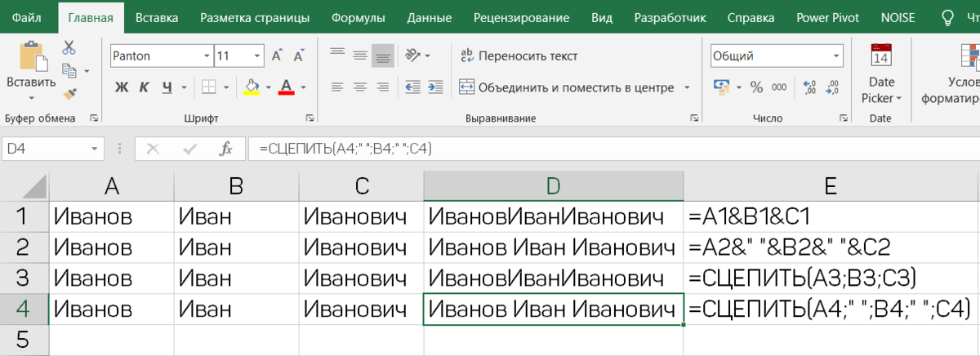This screenshot has width=980, height=356.
Task: Decrease indent
Action: click(412, 87)
